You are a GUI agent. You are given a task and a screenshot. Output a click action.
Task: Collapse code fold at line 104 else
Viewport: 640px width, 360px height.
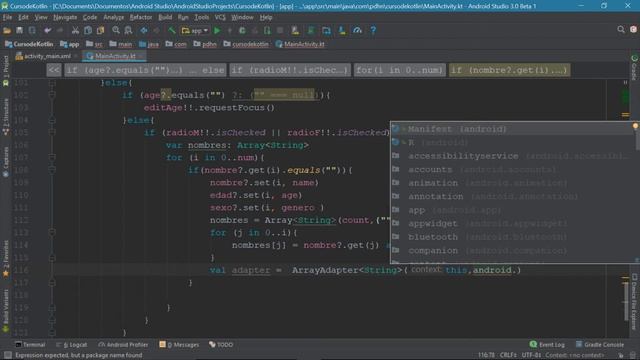click(52, 120)
